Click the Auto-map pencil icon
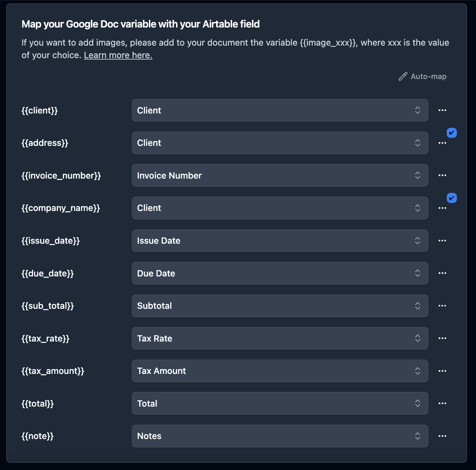 tap(403, 77)
